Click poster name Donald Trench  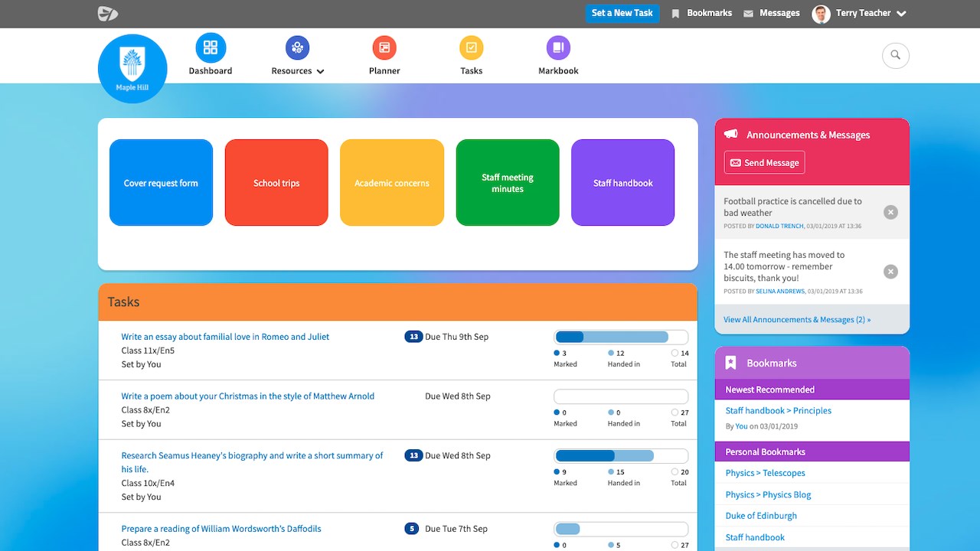pyautogui.click(x=779, y=227)
